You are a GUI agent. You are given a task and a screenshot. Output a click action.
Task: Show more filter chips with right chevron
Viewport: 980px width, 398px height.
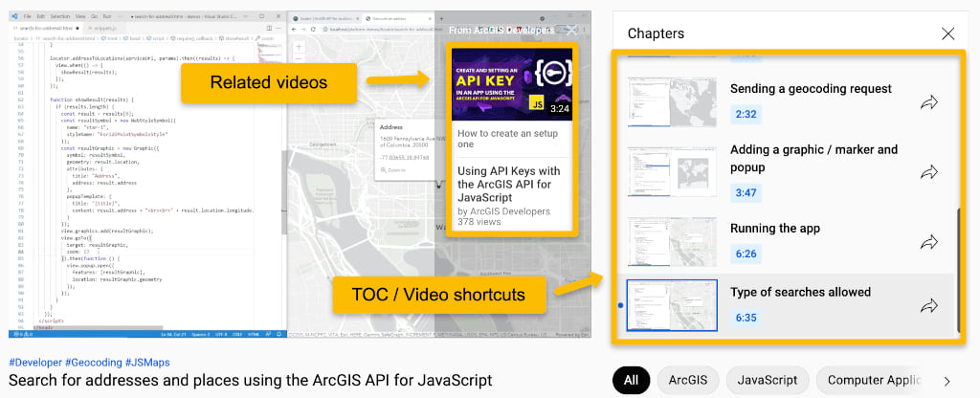coord(947,381)
